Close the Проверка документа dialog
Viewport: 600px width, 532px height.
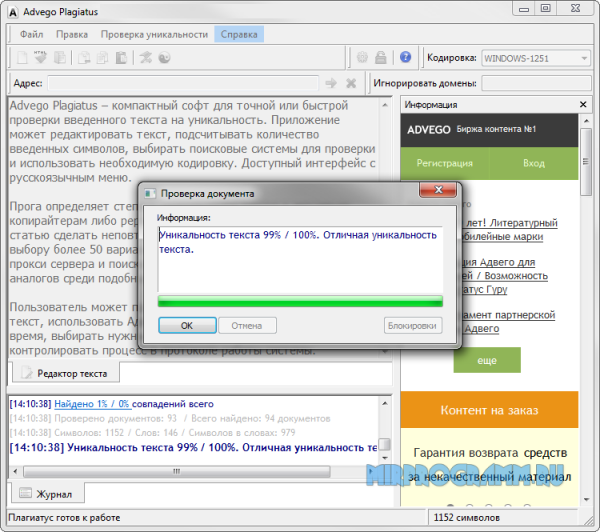(x=438, y=190)
